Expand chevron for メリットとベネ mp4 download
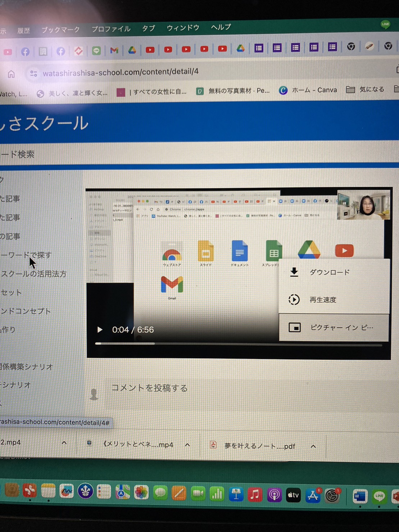This screenshot has width=399, height=532. 187,445
